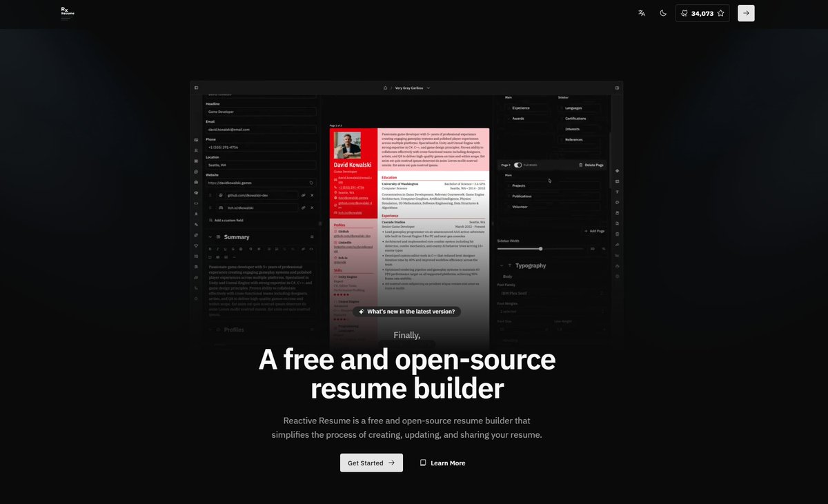The height and width of the screenshot is (504, 828).
Task: Toggle the Page 2 Full Width switch
Action: pos(517,165)
